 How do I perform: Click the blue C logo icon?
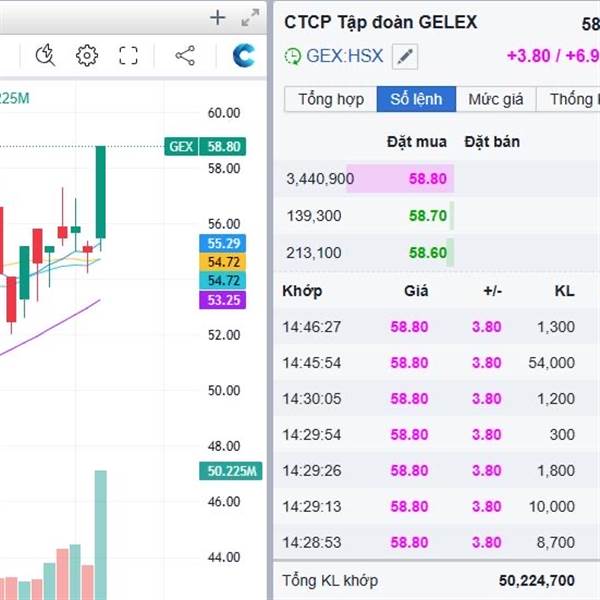click(243, 56)
